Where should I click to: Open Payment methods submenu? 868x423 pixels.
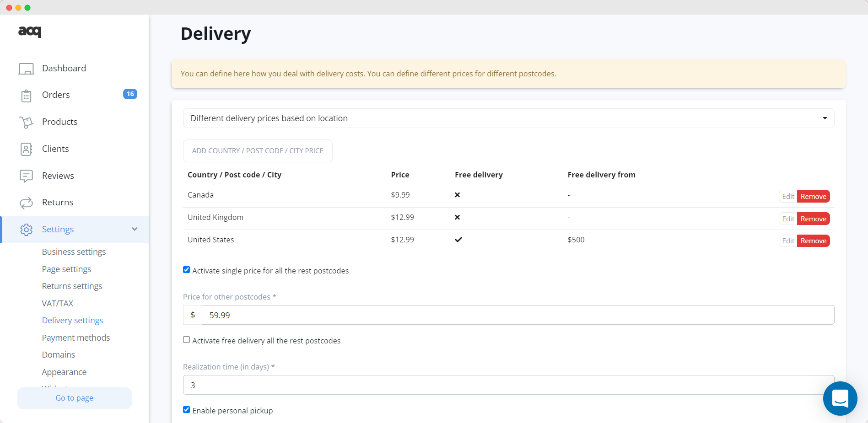tap(76, 337)
